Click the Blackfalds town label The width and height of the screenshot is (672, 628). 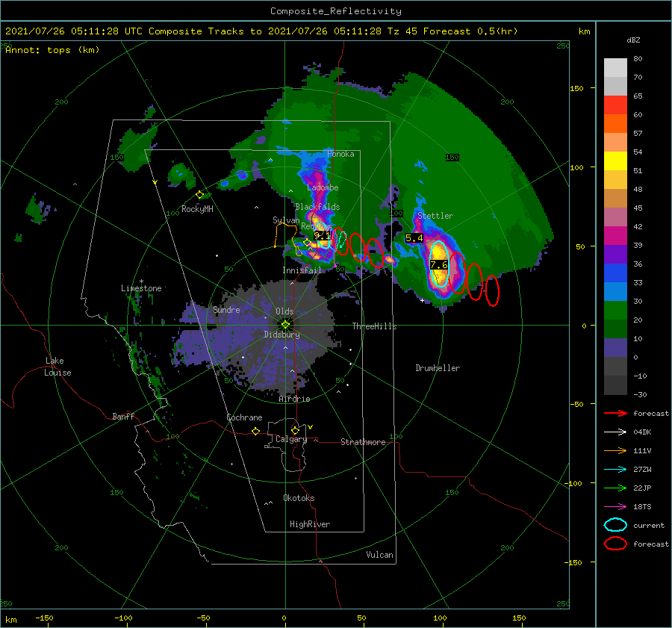point(317,207)
